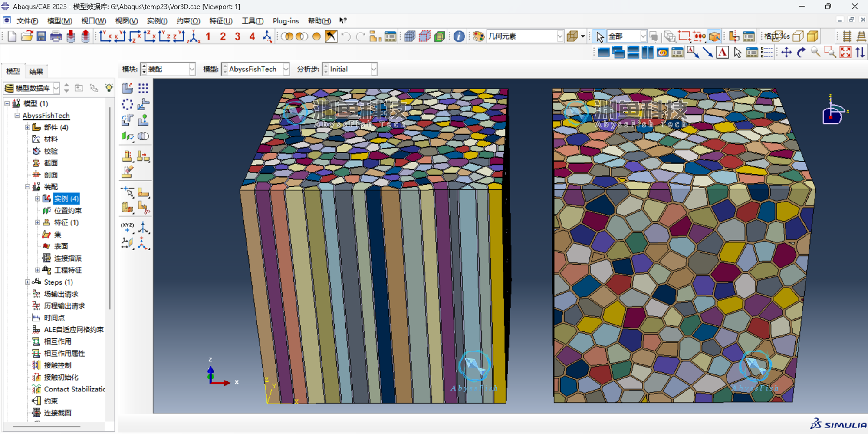This screenshot has width=868, height=434.
Task: Collapse the 装配 tree node
Action: [x=27, y=187]
